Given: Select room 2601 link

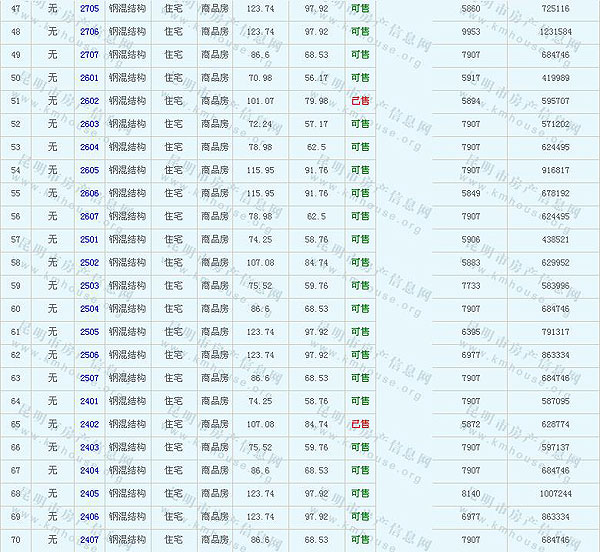Looking at the screenshot, I should coord(89,77).
